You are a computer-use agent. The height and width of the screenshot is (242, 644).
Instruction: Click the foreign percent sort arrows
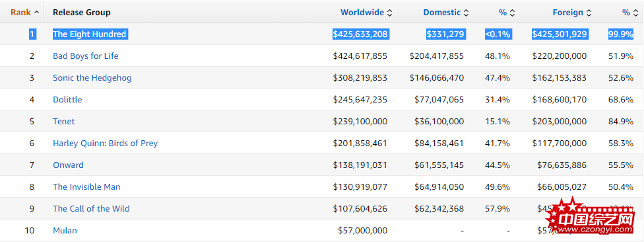635,13
